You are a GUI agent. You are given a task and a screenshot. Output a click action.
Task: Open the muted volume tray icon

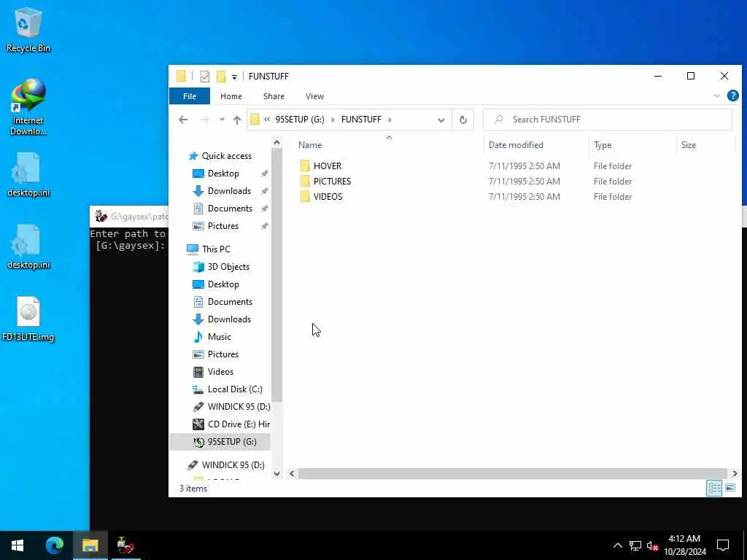[652, 545]
